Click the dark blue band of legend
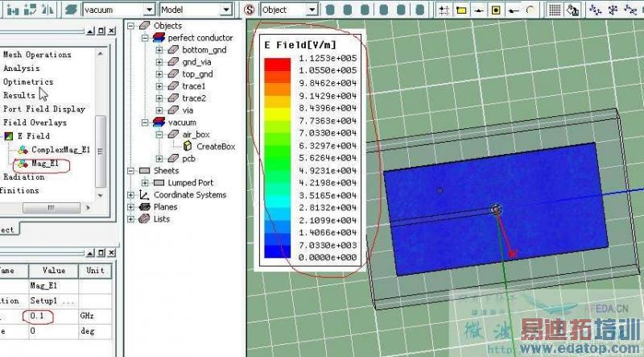 tap(277, 251)
